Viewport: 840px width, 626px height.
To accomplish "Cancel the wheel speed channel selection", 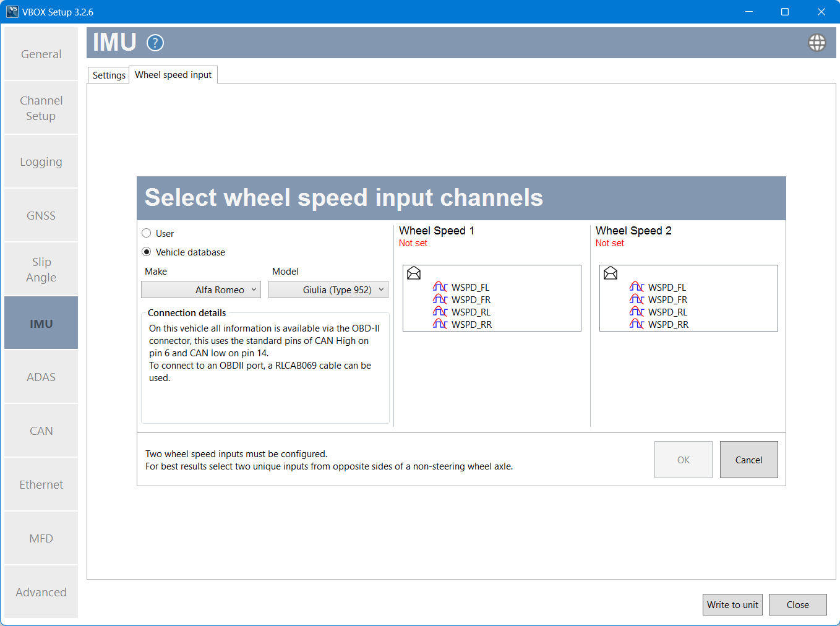I will click(x=748, y=460).
